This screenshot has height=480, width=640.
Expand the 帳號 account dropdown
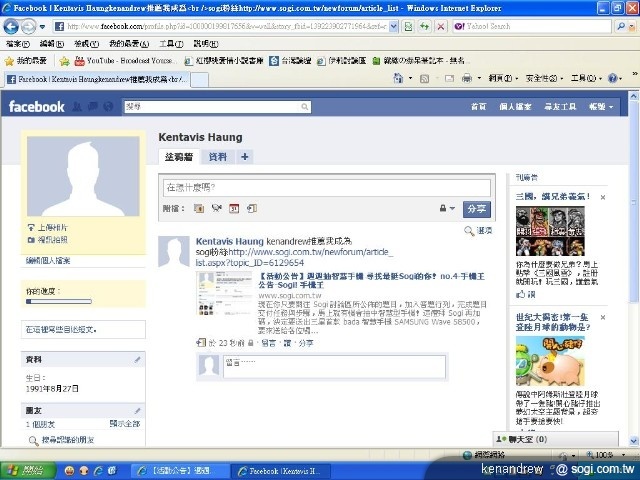pos(603,106)
